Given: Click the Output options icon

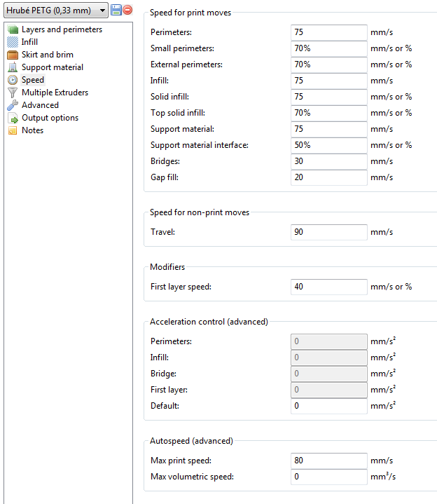Looking at the screenshot, I should pyautogui.click(x=13, y=118).
